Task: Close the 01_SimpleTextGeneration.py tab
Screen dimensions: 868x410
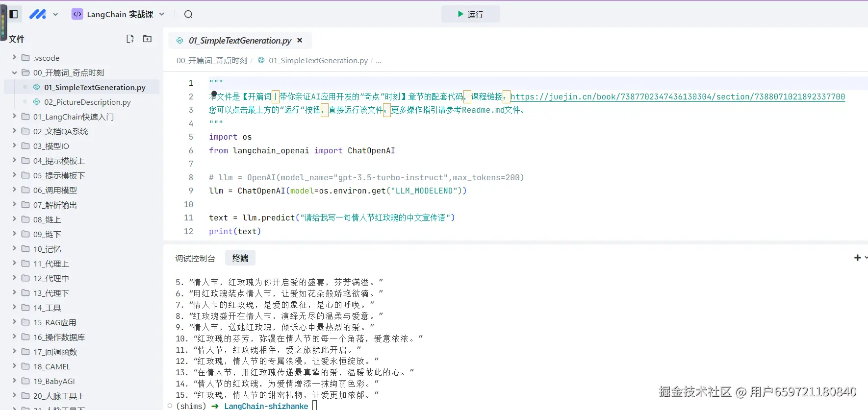Action: [300, 40]
